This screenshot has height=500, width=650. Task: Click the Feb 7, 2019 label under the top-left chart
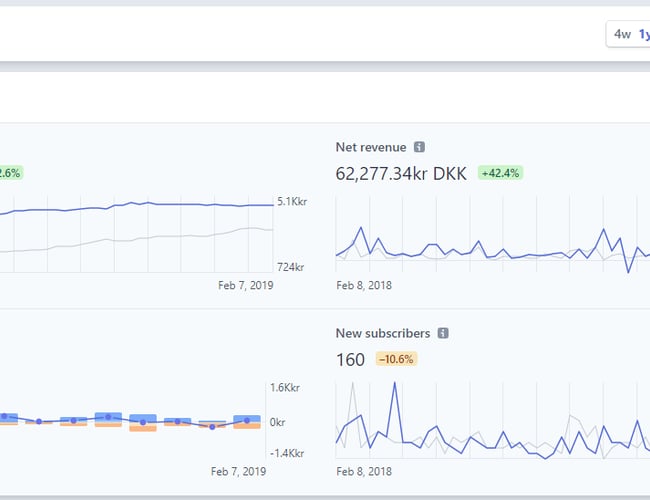coord(245,285)
